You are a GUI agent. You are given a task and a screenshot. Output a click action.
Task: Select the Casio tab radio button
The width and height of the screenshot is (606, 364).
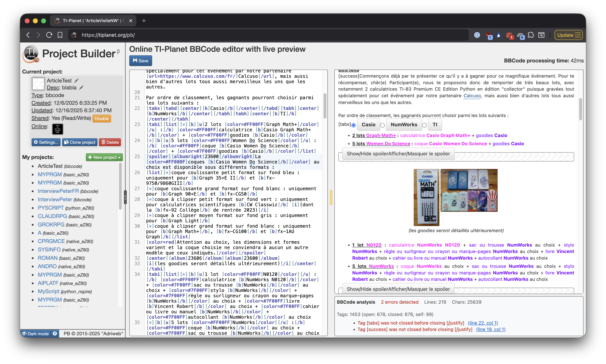353,125
